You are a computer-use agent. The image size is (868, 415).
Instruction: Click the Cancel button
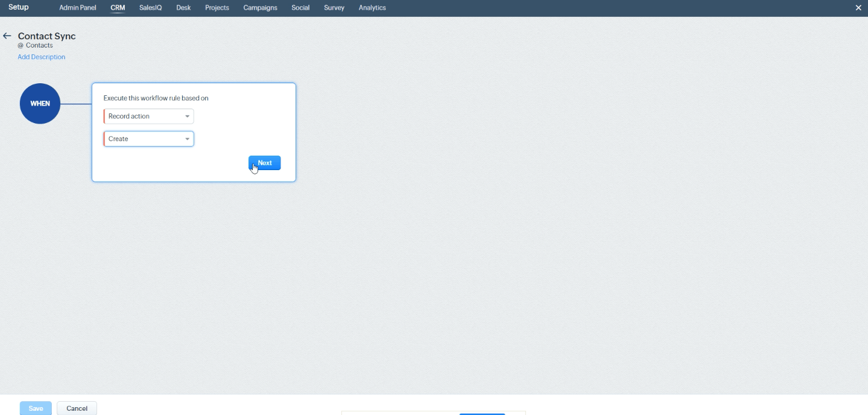(76, 408)
